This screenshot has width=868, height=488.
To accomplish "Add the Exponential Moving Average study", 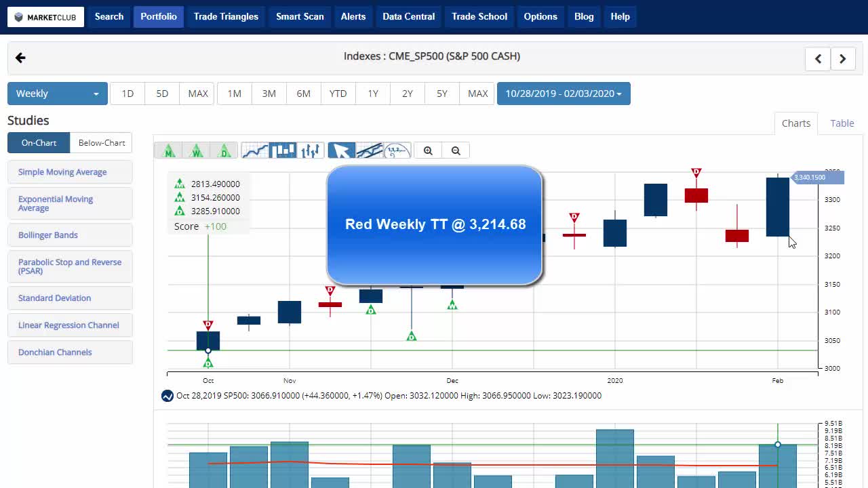I will pyautogui.click(x=70, y=203).
